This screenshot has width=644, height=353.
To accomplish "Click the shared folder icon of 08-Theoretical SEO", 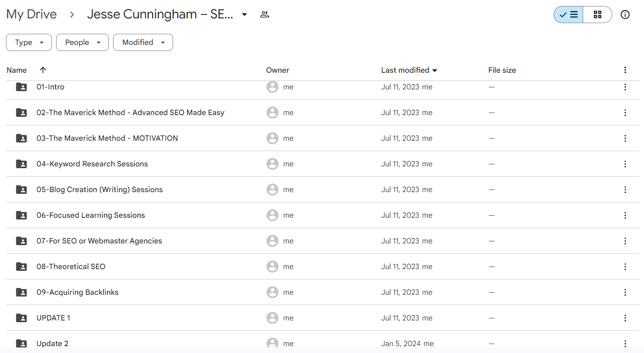I will click(21, 267).
